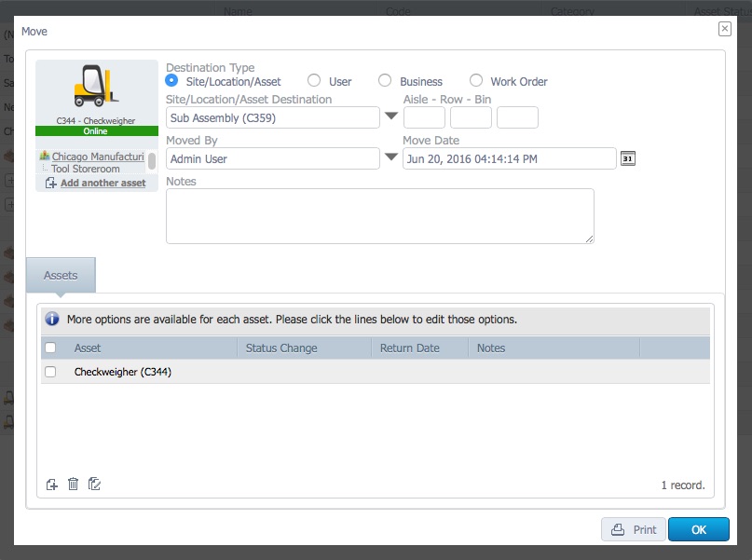This screenshot has height=560, width=752.
Task: Open the Move Date calendar picker
Action: coord(628,159)
